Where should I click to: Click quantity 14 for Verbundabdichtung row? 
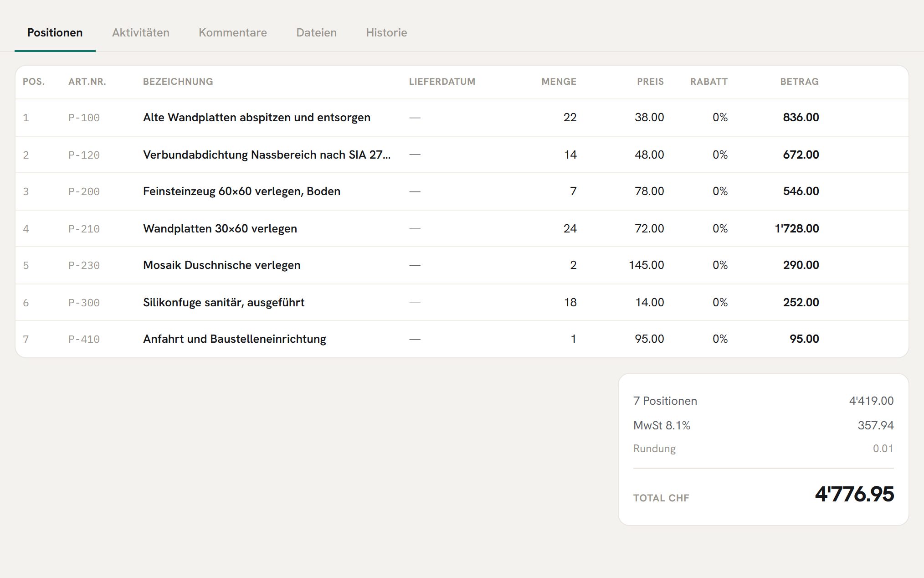570,155
